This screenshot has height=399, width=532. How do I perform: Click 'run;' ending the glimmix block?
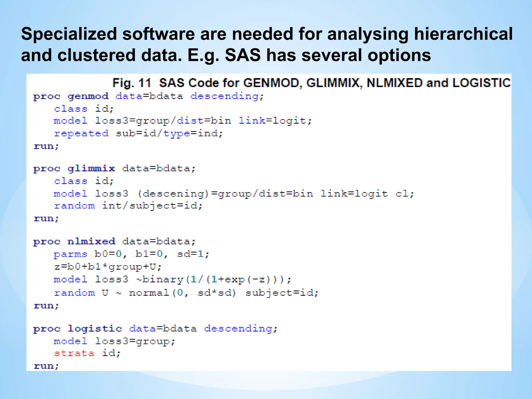(x=46, y=218)
